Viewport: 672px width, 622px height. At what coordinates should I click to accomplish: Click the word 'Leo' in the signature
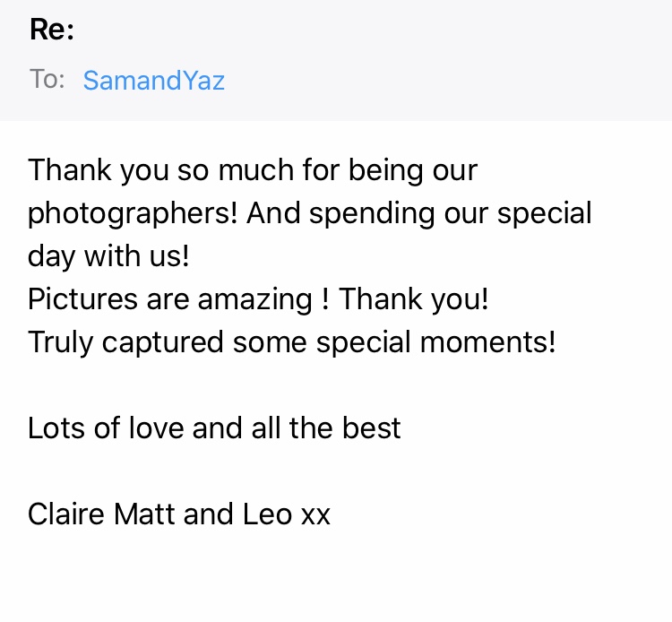tap(267, 514)
